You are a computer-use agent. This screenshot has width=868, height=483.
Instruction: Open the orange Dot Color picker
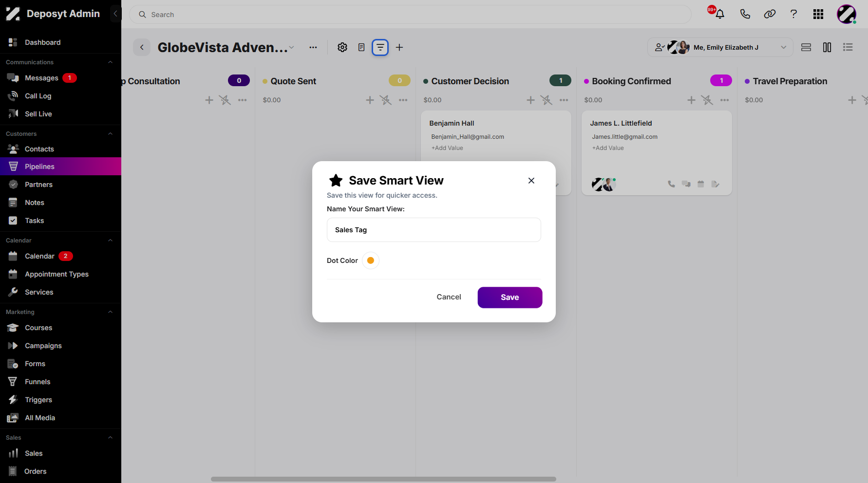pyautogui.click(x=370, y=260)
